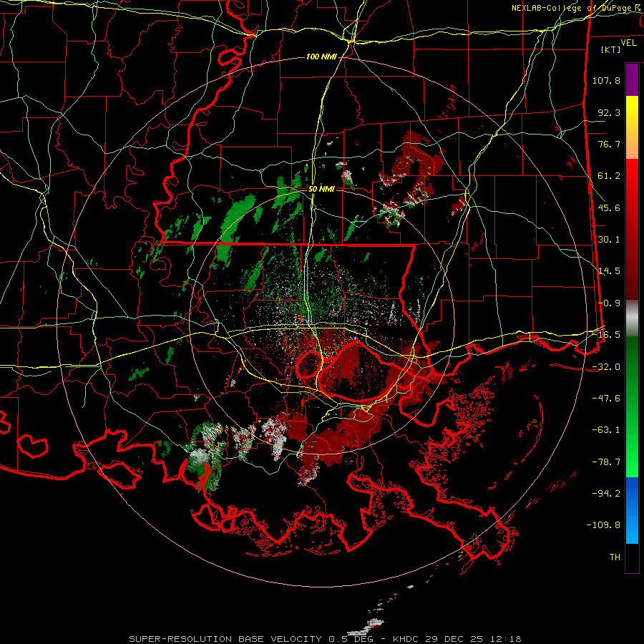Select the 76.7 velocity scale value
644x644 pixels.
coord(609,144)
